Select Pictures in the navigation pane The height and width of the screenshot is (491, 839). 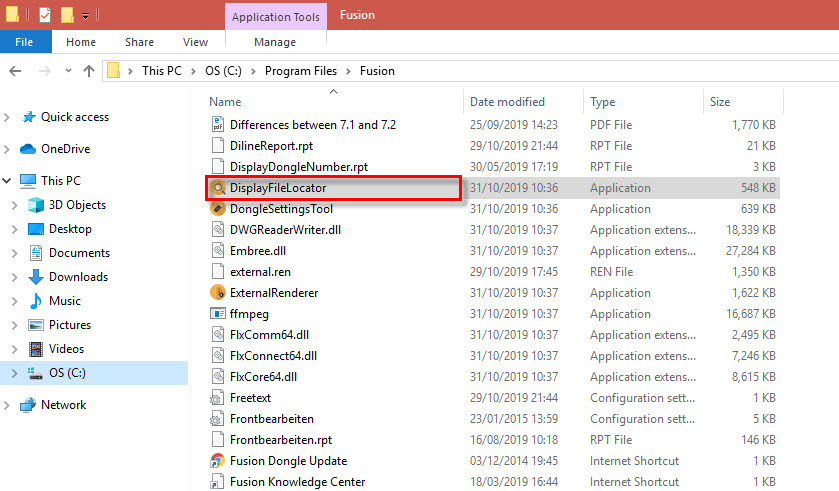click(x=70, y=325)
